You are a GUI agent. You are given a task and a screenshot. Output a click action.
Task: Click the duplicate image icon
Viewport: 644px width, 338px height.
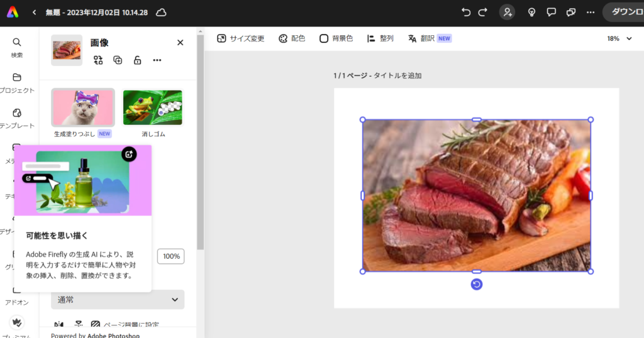[118, 60]
